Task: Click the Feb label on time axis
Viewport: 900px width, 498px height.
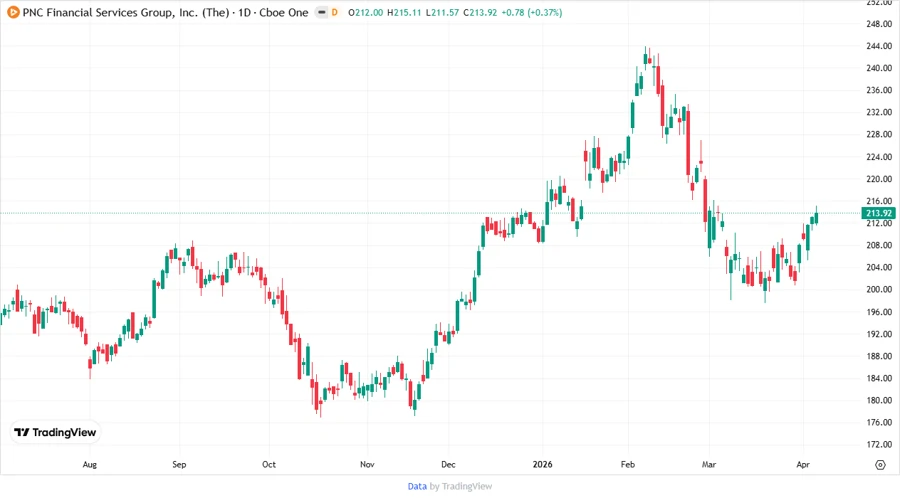Action: [627, 465]
